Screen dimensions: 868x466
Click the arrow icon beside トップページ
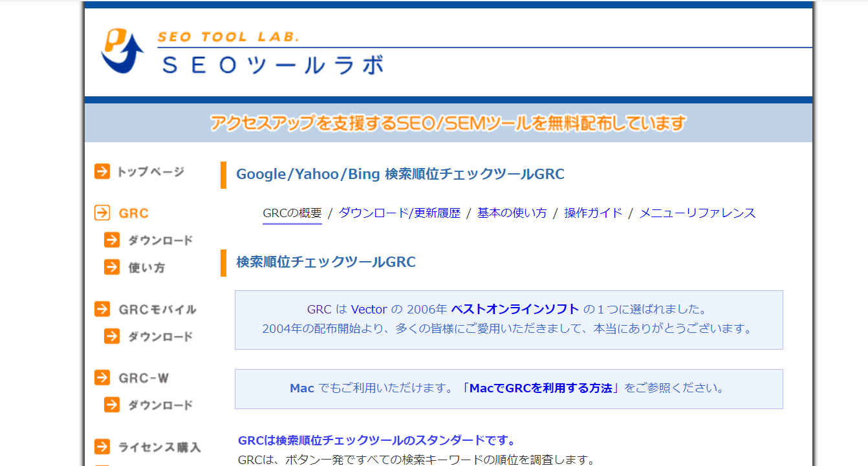[x=102, y=171]
